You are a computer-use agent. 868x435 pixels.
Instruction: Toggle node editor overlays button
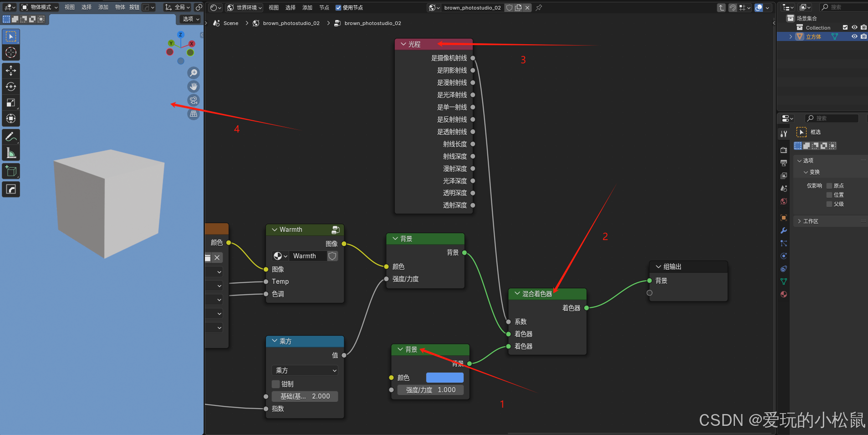(759, 8)
